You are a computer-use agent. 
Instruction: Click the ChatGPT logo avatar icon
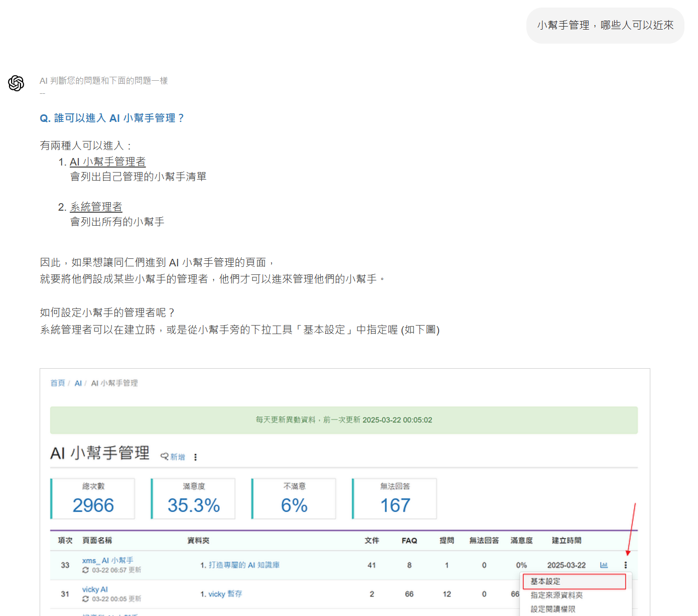(16, 83)
